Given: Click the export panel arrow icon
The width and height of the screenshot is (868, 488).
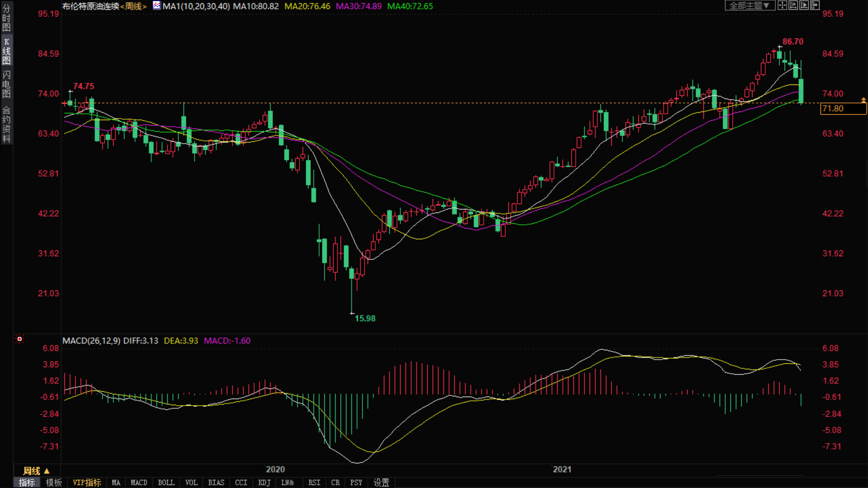Looking at the screenshot, I should [x=815, y=5].
